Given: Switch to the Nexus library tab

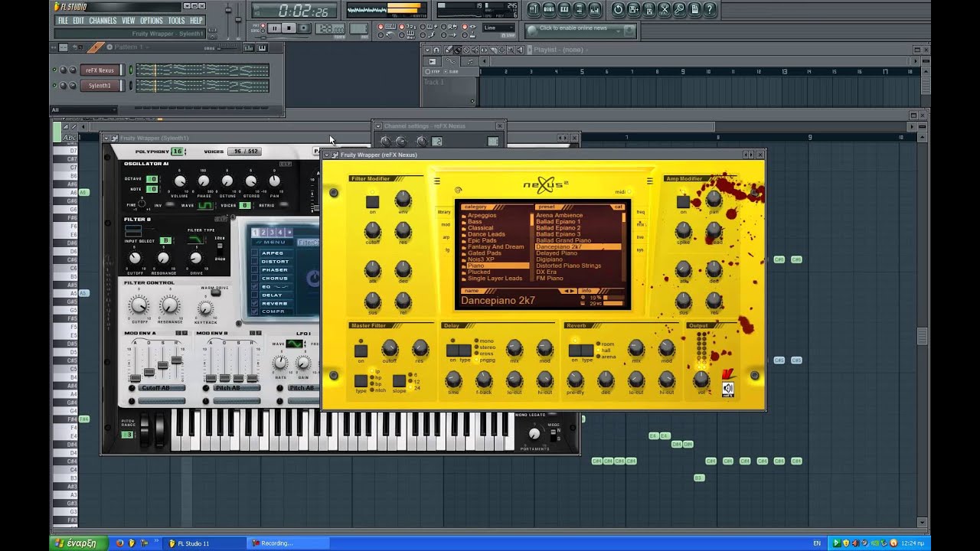Looking at the screenshot, I should point(444,212).
